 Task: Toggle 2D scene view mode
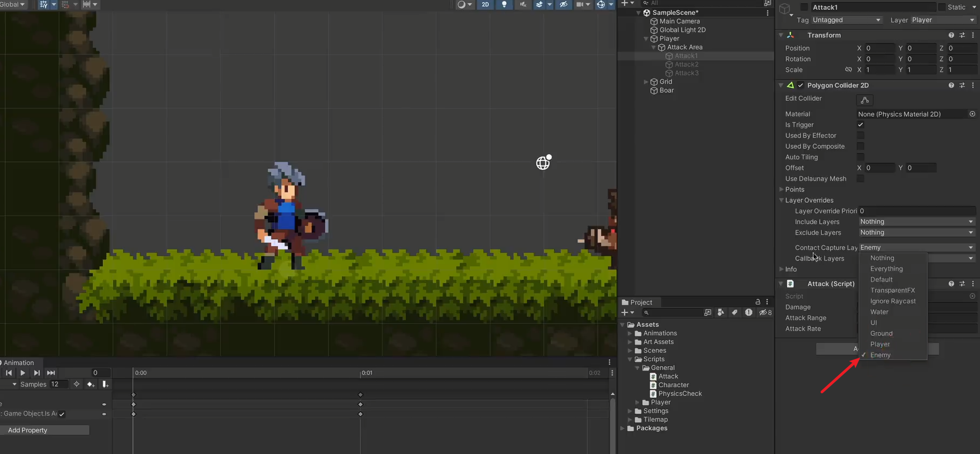(x=485, y=4)
